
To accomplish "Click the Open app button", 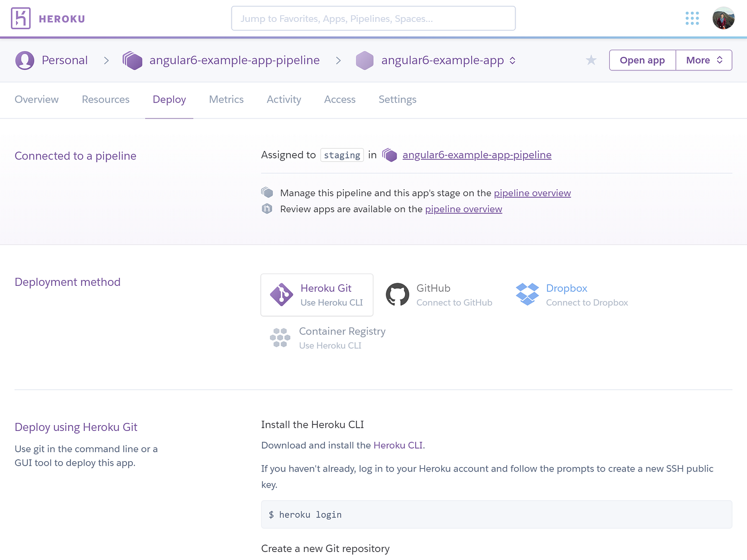I will [x=642, y=60].
